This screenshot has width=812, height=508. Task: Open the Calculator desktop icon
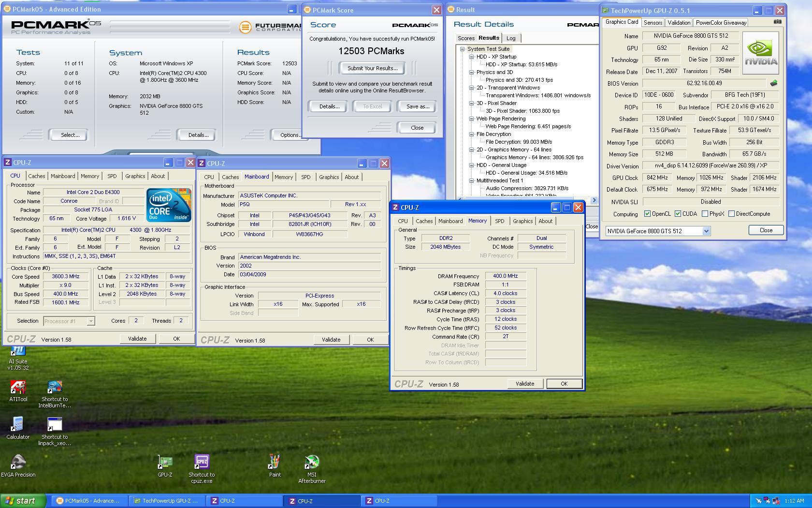18,428
